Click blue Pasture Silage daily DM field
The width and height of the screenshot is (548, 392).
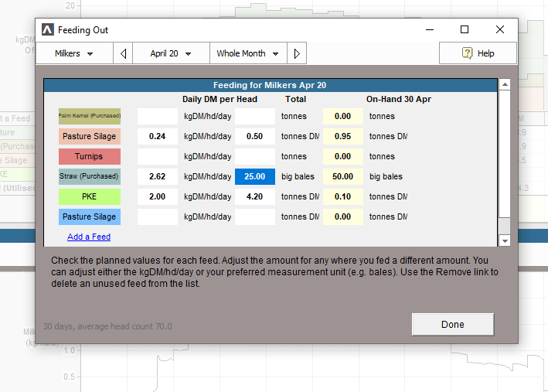[158, 216]
